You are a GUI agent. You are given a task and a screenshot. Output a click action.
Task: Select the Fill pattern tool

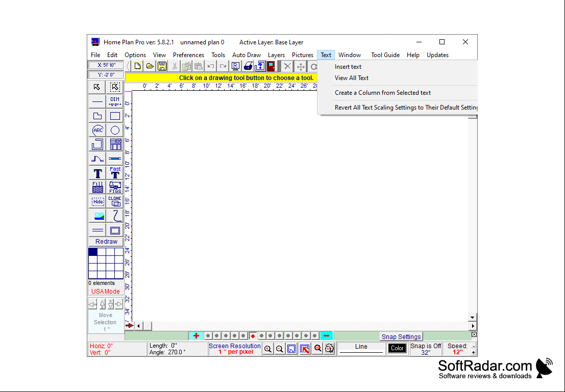coord(97,187)
